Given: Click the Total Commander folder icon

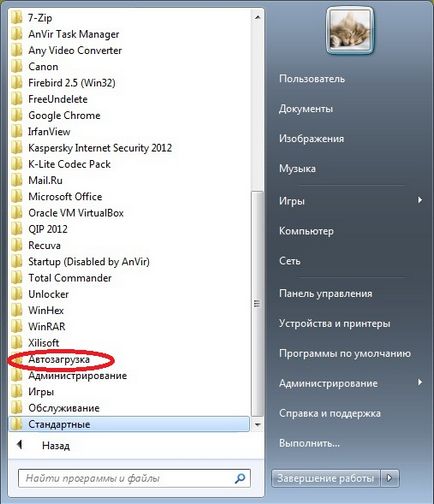Looking at the screenshot, I should pos(16,278).
